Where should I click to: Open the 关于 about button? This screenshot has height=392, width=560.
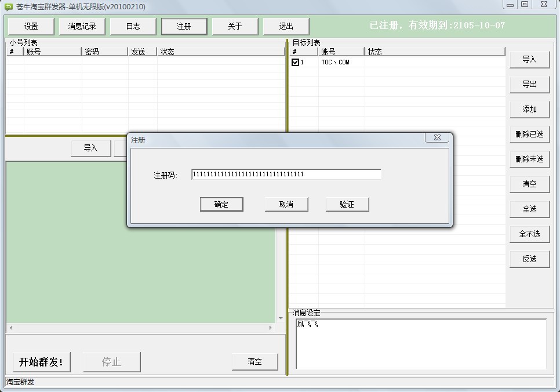pyautogui.click(x=235, y=27)
